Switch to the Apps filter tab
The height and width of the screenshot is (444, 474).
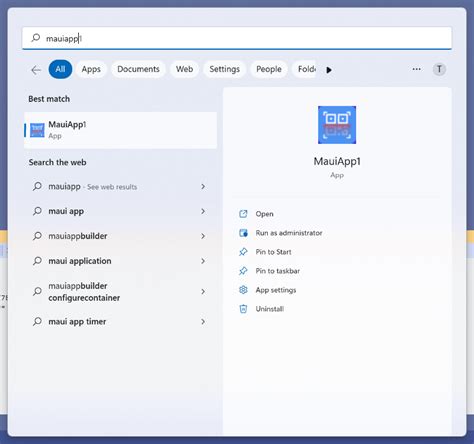coord(91,69)
